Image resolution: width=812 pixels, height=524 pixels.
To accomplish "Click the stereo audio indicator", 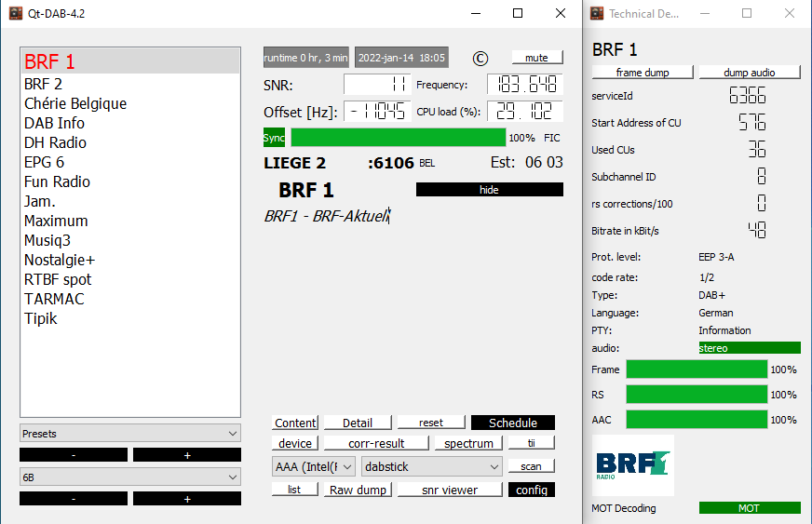I will pos(750,348).
